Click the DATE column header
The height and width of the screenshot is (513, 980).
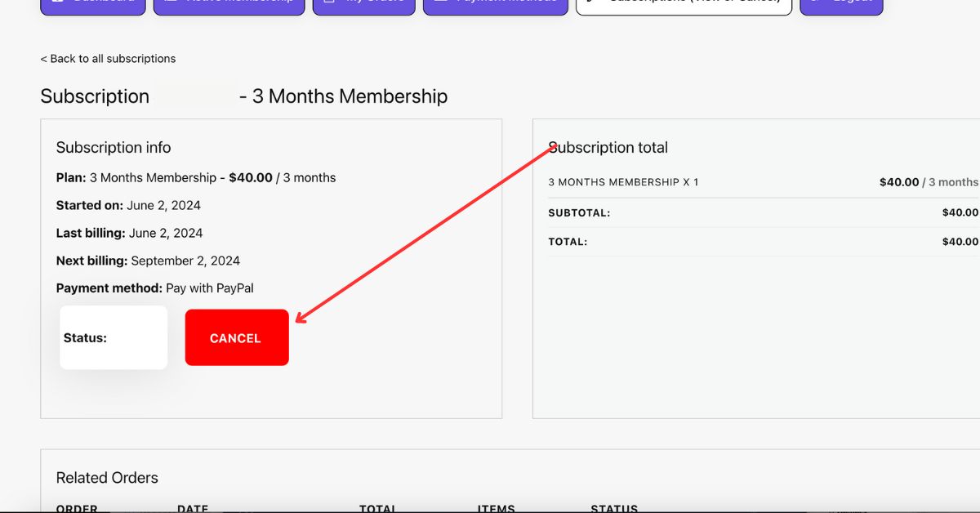coord(193,508)
